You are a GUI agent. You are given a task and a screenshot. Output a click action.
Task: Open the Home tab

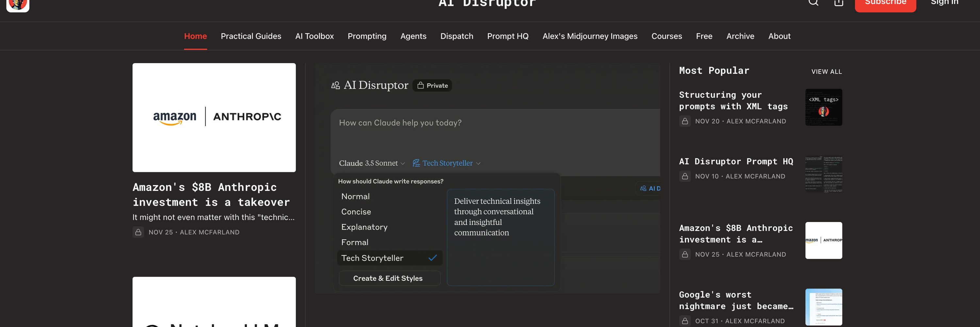(196, 36)
